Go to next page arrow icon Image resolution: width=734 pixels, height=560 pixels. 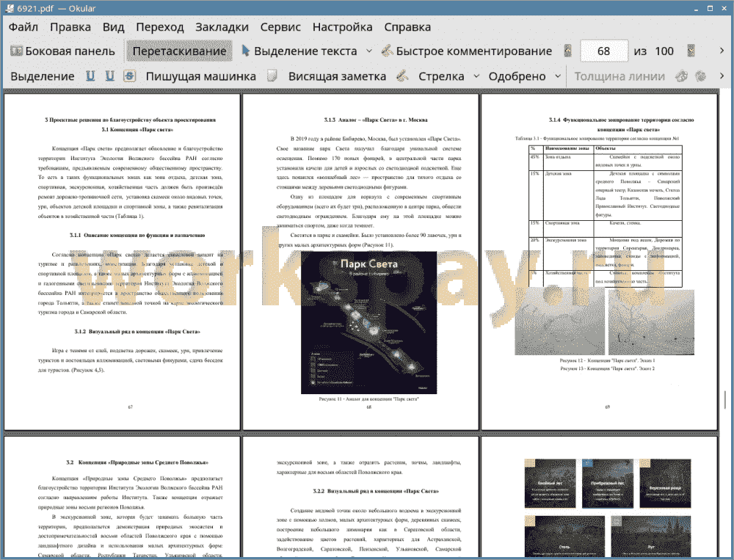tap(691, 51)
